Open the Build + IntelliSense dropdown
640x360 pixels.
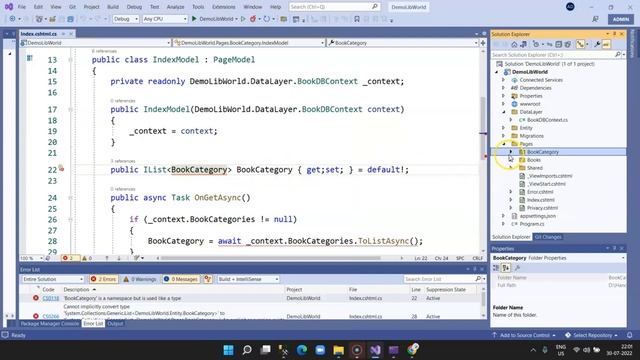pyautogui.click(x=248, y=279)
